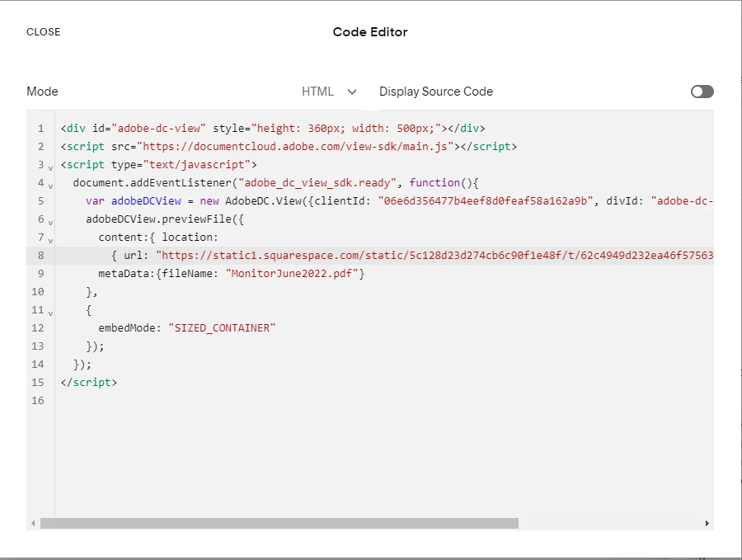Click "MonitorJune2022.pdf" file name string

[x=292, y=273]
